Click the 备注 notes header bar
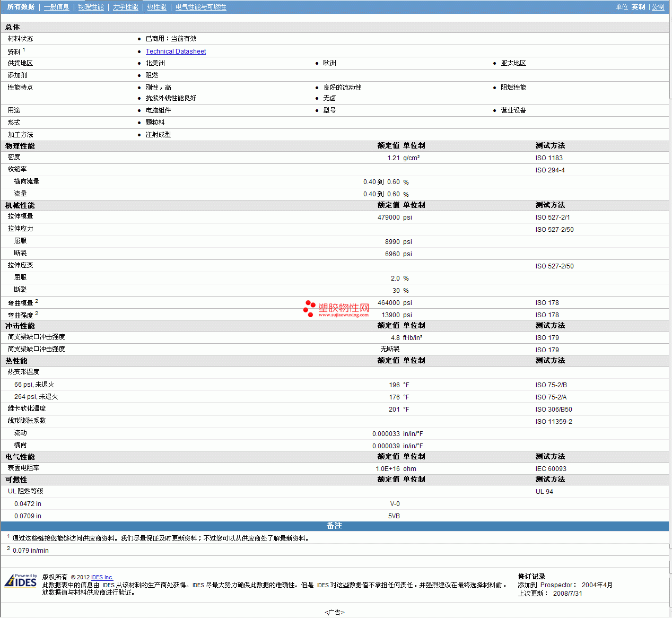672x618 pixels. pyautogui.click(x=334, y=526)
